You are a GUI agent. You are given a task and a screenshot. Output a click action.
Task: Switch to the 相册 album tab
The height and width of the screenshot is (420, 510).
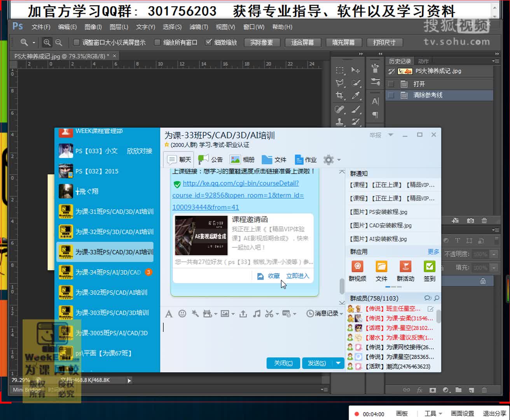pos(242,159)
